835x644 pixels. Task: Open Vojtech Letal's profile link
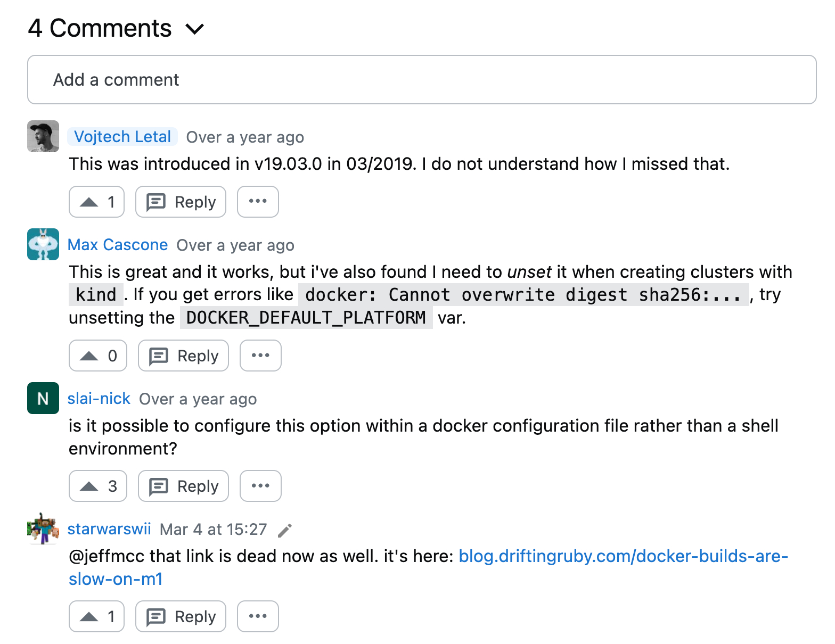122,137
